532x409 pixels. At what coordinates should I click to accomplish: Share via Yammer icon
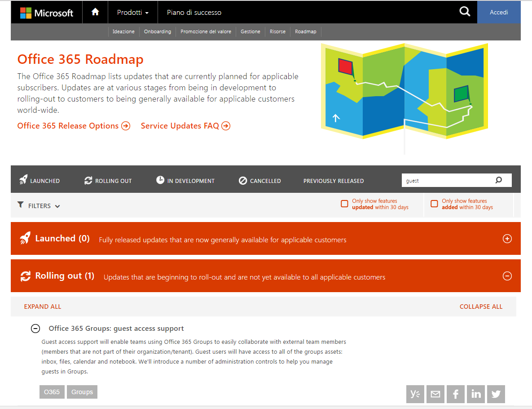pos(415,394)
